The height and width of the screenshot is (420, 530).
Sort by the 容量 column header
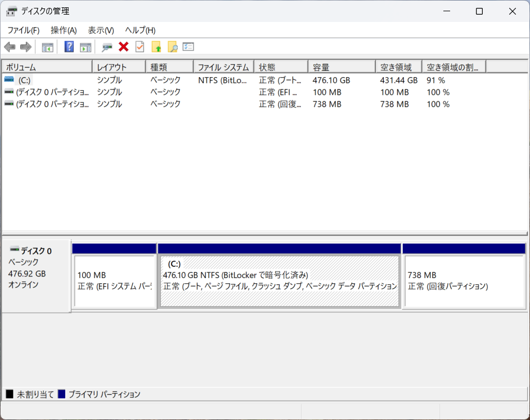tap(341, 67)
